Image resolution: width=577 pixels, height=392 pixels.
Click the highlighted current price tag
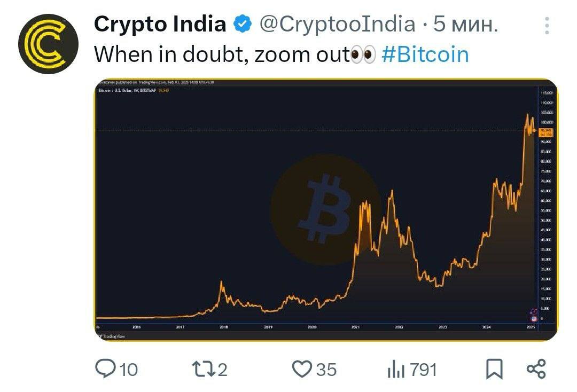(545, 132)
